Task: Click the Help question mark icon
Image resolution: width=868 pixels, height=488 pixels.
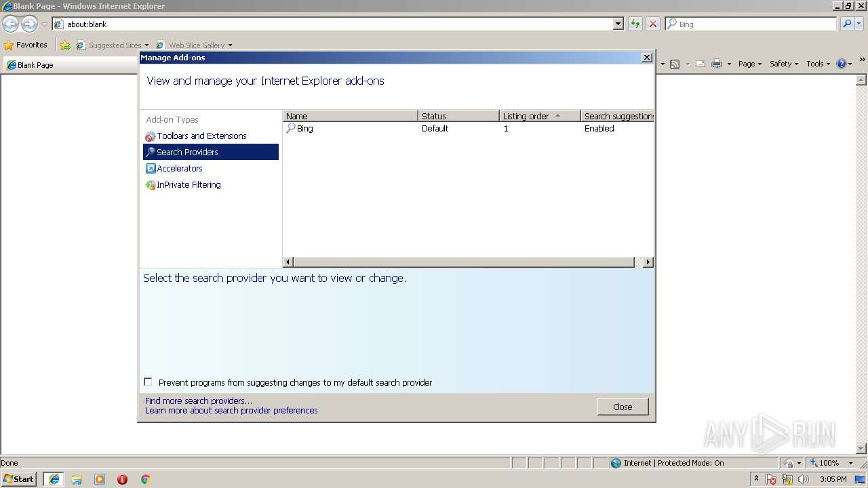Action: (x=842, y=64)
